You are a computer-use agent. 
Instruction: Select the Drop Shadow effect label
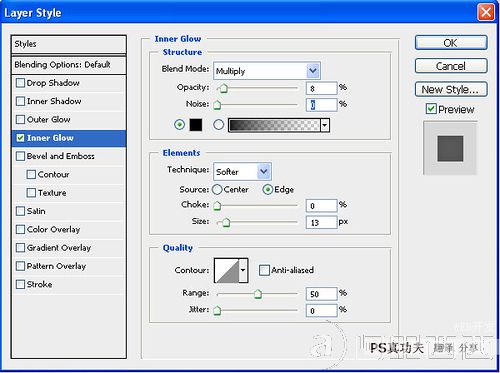click(x=53, y=83)
